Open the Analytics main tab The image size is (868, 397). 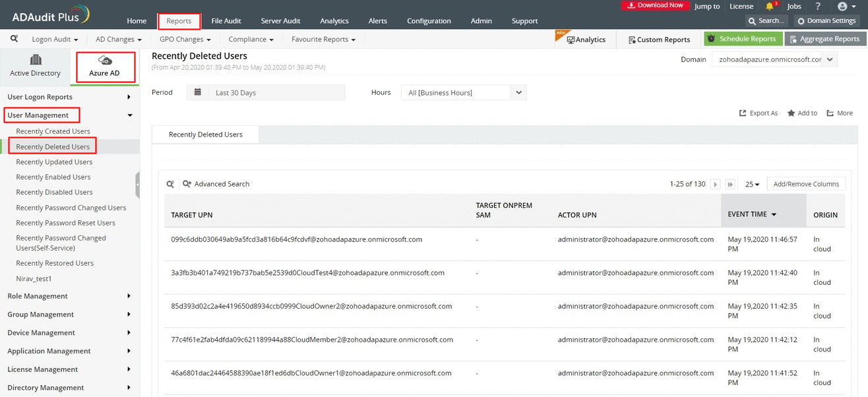[x=334, y=21]
